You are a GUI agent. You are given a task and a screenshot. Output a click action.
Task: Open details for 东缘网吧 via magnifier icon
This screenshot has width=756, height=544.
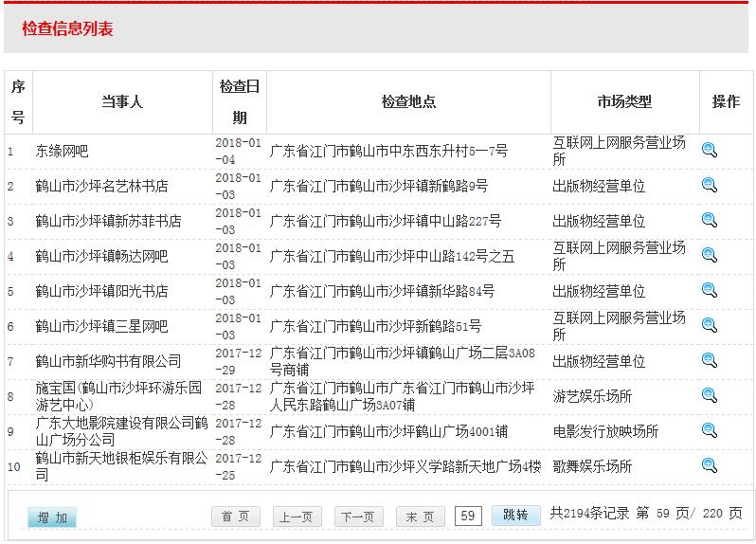[709, 150]
